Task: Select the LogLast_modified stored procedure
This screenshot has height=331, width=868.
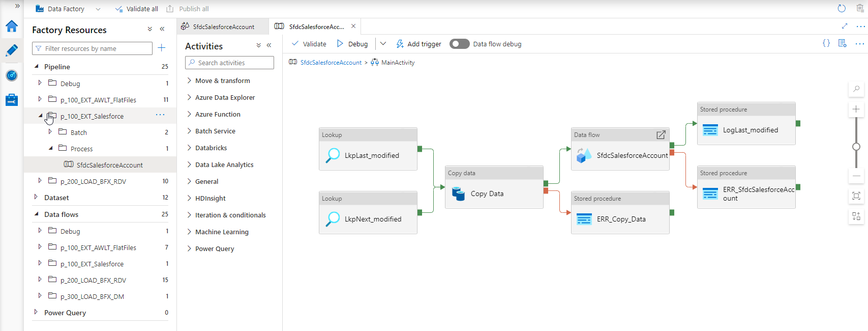Action: point(746,123)
